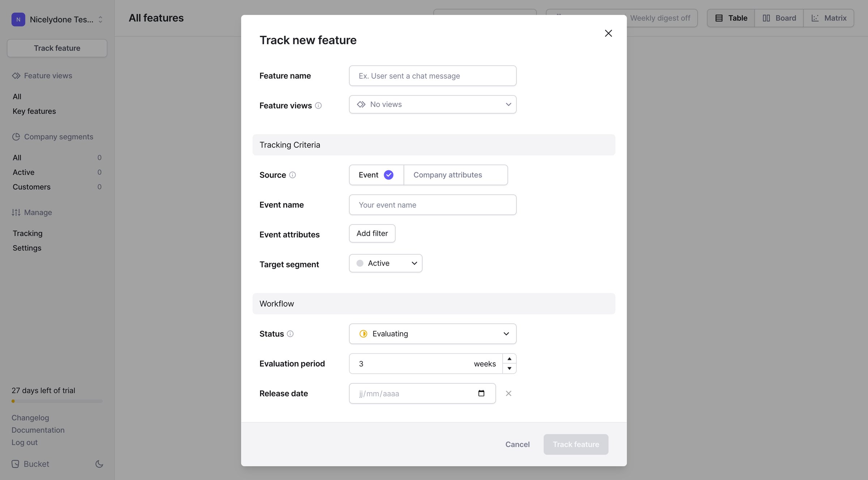Click the Tracking Criteria section header
This screenshot has height=480, width=868.
434,145
